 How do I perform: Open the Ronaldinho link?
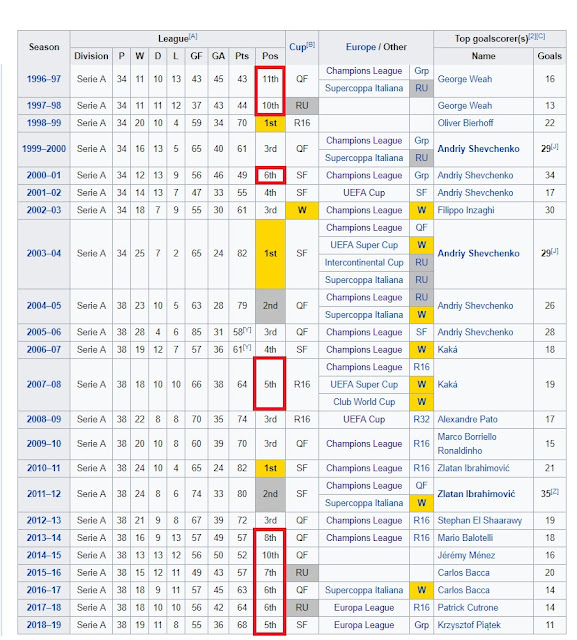click(459, 451)
